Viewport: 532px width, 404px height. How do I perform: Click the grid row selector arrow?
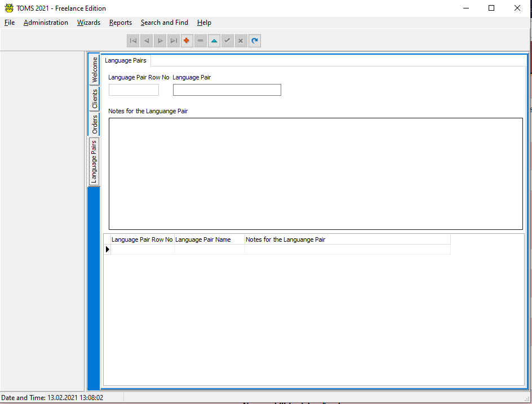tap(107, 249)
